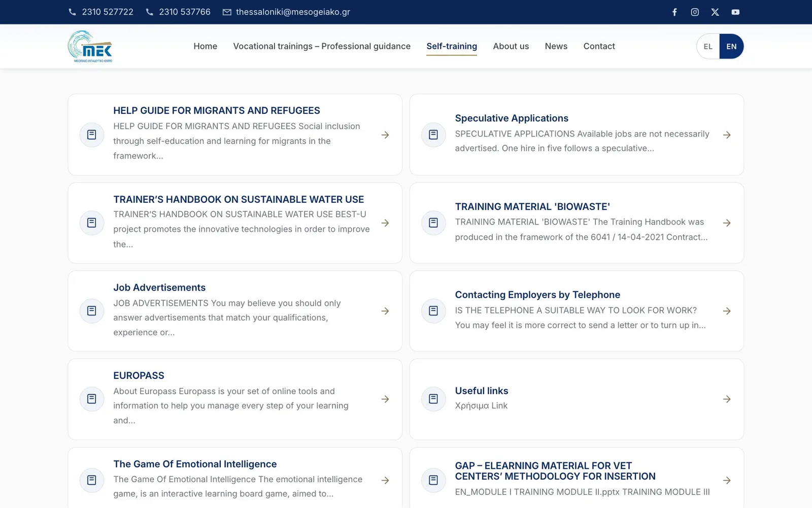The image size is (812, 508).
Task: Open TRAINER'S HANDBOOK ON SUSTAINABLE WATER USE title
Action: click(x=239, y=200)
